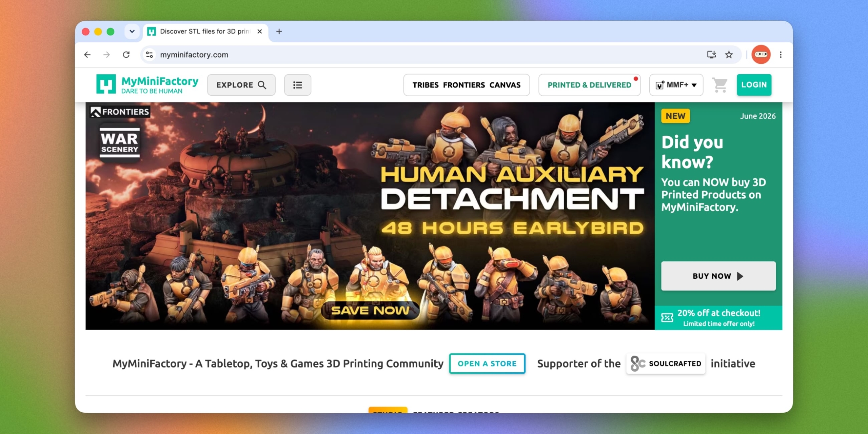The image size is (868, 434).
Task: Click the MyMiniFactory wordmark text
Action: click(160, 81)
